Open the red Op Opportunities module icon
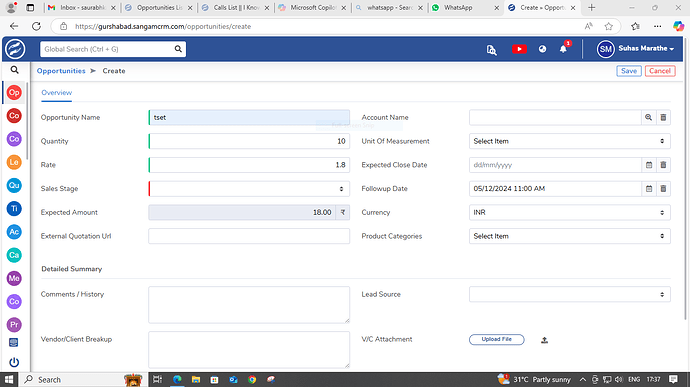 pos(14,92)
